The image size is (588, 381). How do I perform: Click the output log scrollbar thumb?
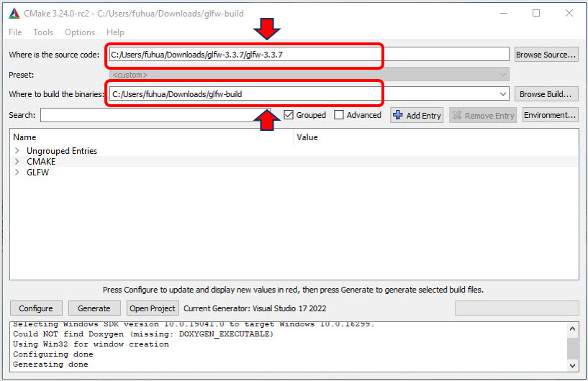[x=572, y=349]
